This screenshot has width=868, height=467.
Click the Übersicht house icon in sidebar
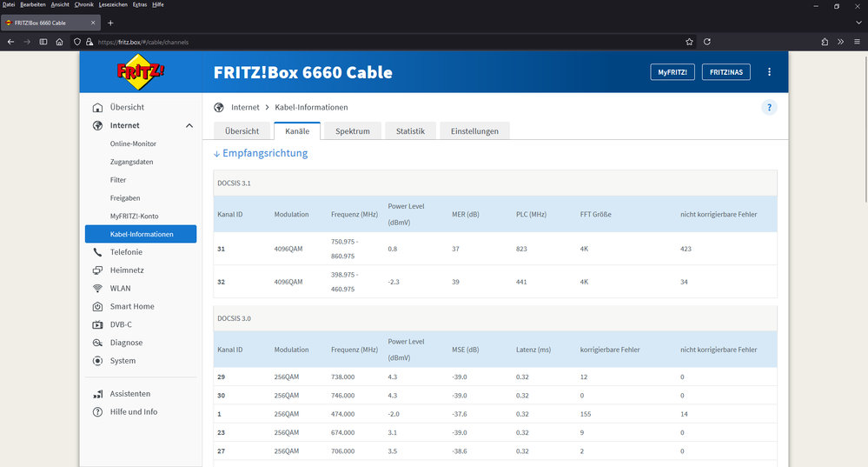point(97,108)
